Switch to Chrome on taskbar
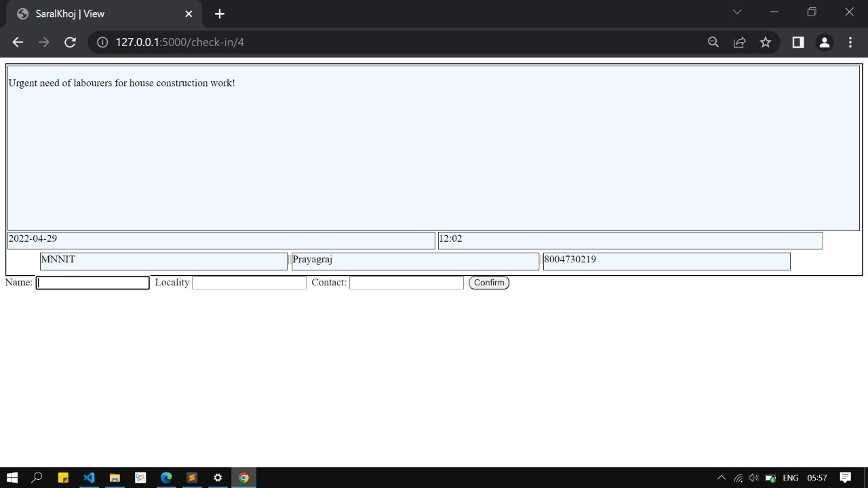Viewport: 868px width, 488px height. click(x=243, y=478)
